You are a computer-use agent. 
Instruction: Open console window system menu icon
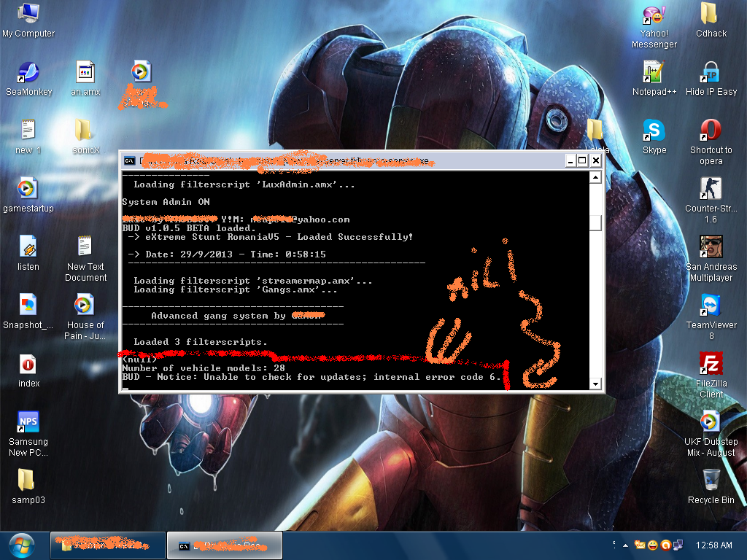pyautogui.click(x=130, y=161)
